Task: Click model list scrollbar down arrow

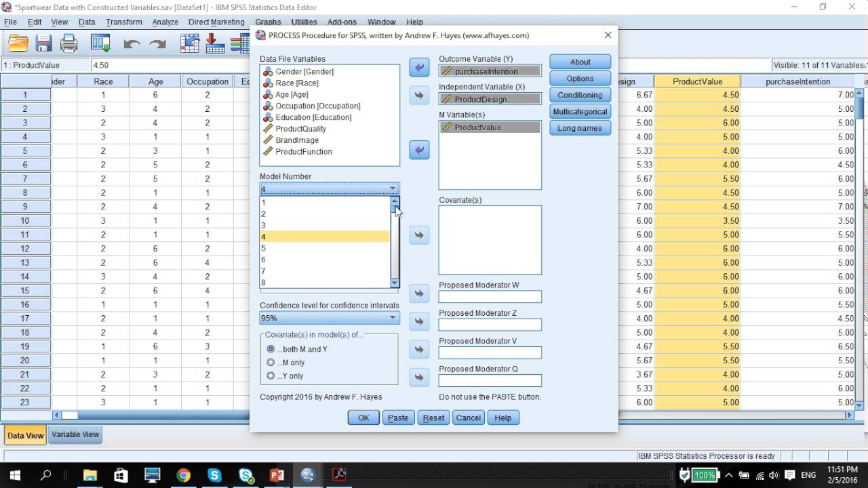Action: (395, 283)
